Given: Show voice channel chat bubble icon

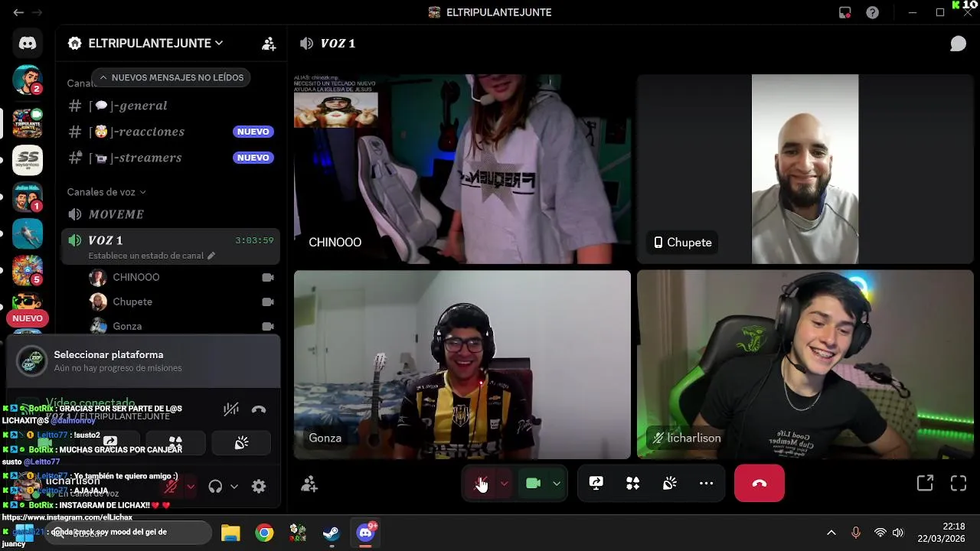Looking at the screenshot, I should pos(958,44).
